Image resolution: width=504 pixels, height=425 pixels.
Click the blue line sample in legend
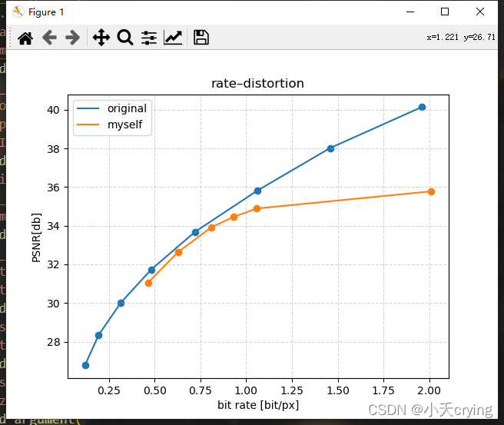point(88,108)
